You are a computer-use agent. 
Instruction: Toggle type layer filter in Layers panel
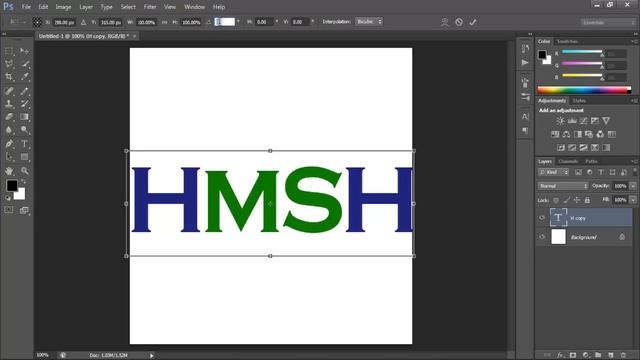point(601,172)
